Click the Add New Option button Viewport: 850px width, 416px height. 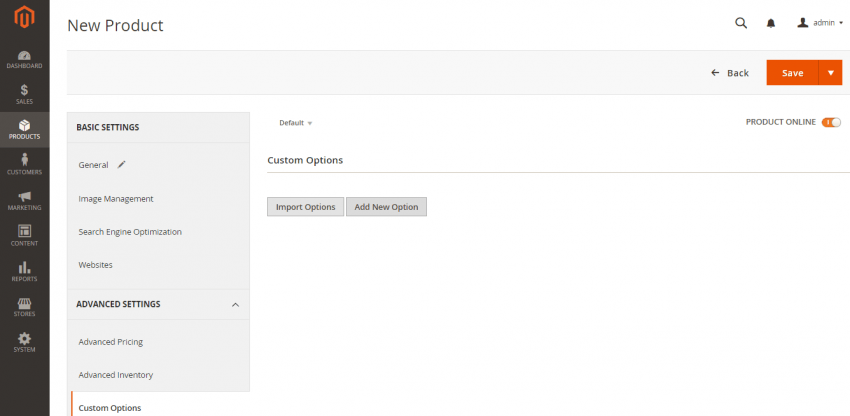point(386,207)
